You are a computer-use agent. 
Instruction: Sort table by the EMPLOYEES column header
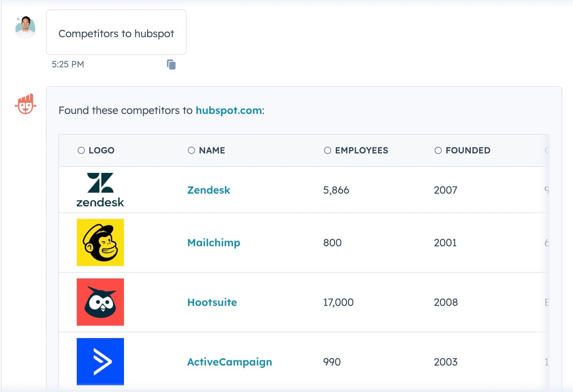361,150
